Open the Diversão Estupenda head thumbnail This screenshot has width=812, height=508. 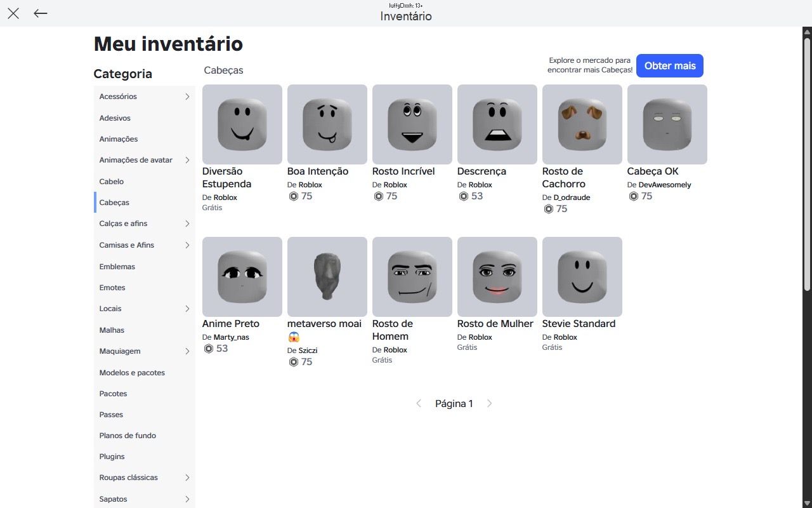point(242,124)
